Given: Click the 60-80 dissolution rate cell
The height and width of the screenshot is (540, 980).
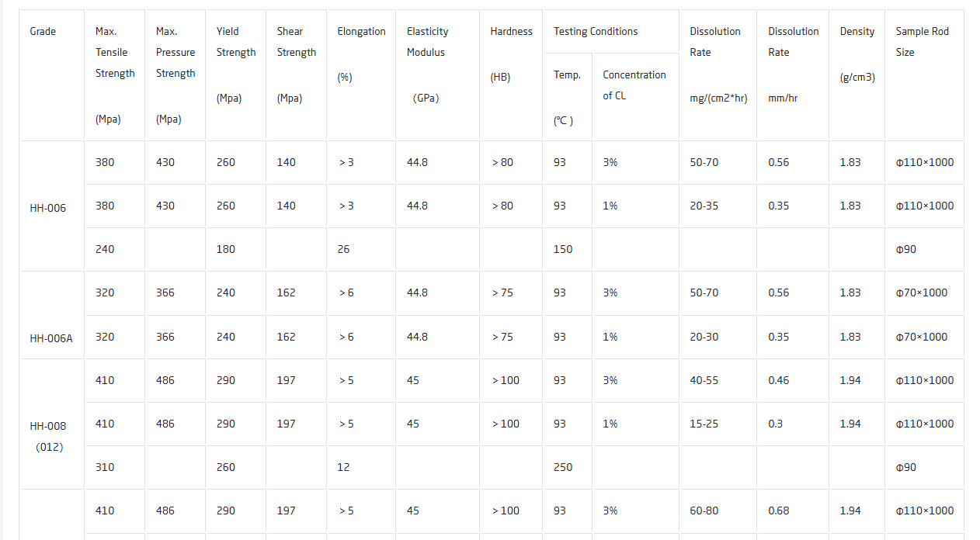Looking at the screenshot, I should point(718,511).
